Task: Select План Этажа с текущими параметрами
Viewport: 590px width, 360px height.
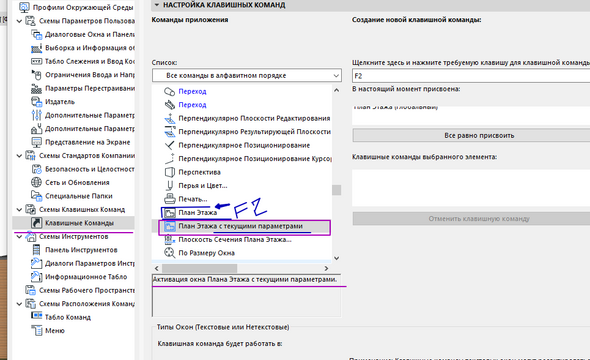Action: coord(240,226)
